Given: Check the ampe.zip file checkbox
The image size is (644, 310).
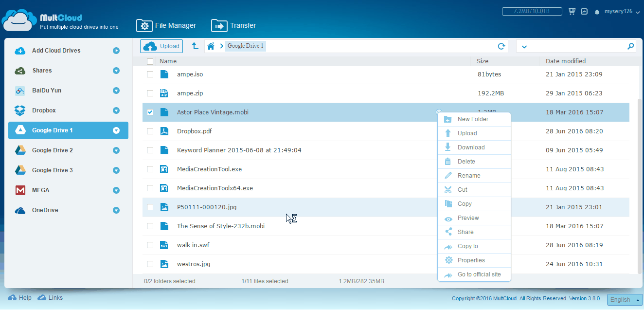Looking at the screenshot, I should [150, 93].
